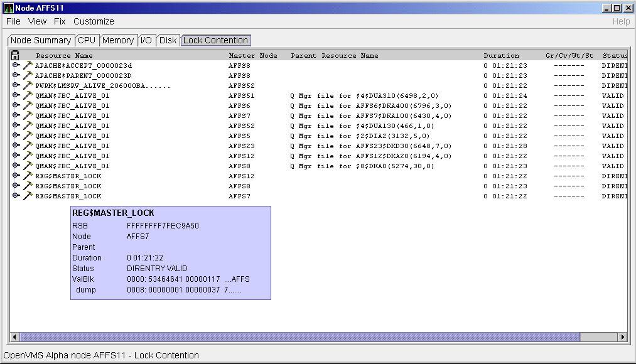
Task: Click the padlock icon in the table header
Action: 16,55
